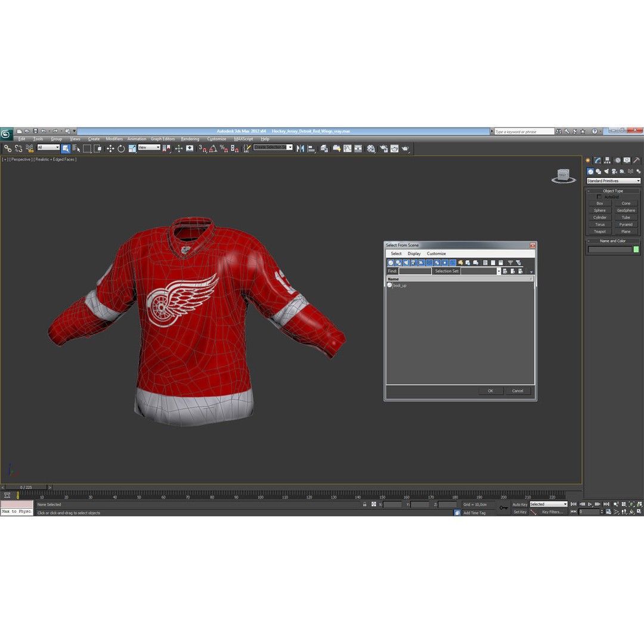
Task: Click the ViewCube in the viewport
Action: point(563,176)
